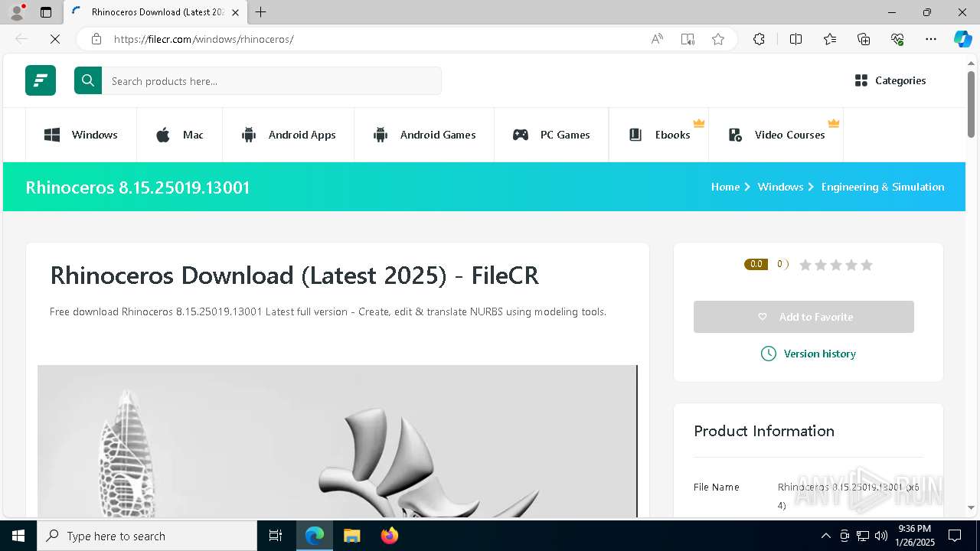Open browser Extensions menu

coord(759,39)
